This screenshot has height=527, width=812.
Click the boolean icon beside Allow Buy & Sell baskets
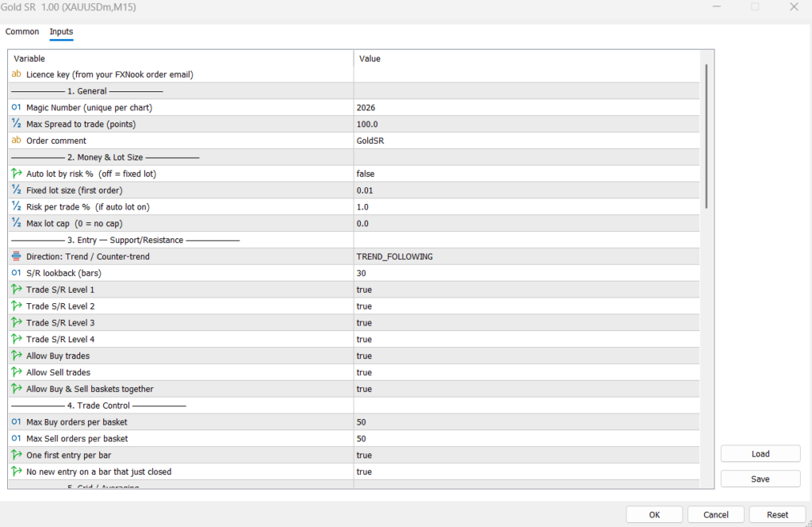(16, 389)
